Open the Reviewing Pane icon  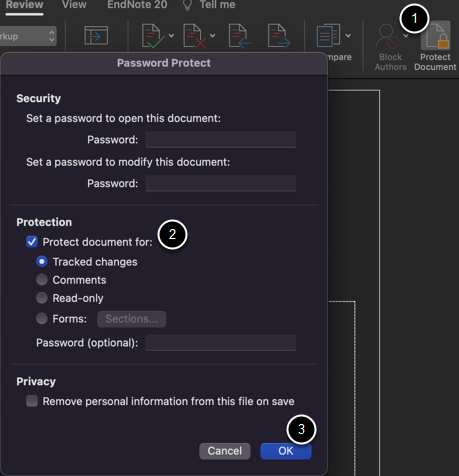[96, 35]
